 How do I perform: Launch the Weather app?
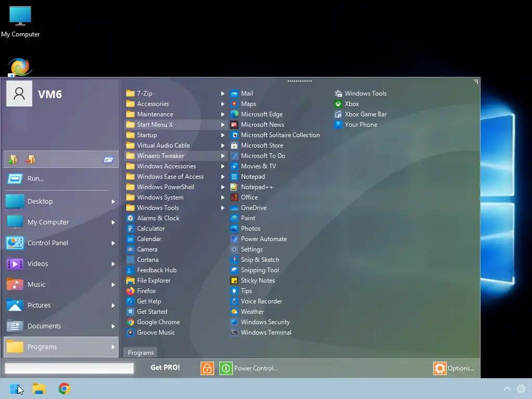(247, 312)
